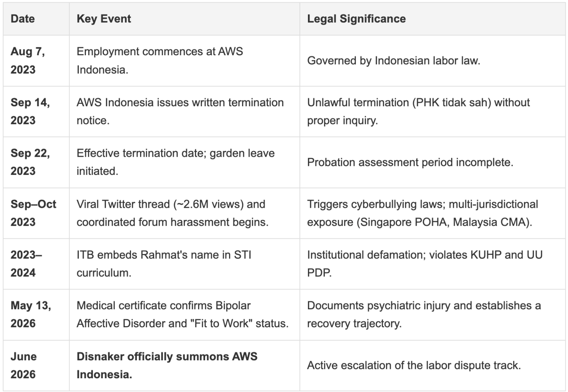The height and width of the screenshot is (392, 568).
Task: Click the garden leave initiated event cell
Action: tap(184, 162)
